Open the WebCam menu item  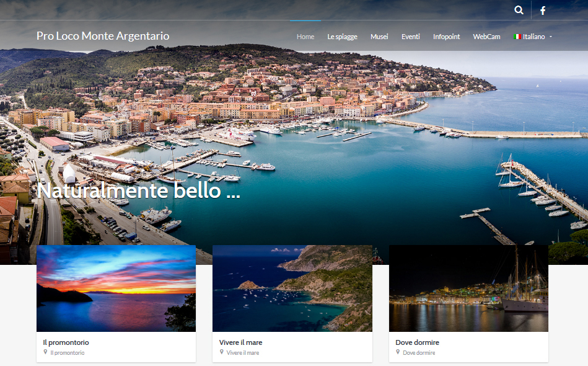click(x=486, y=37)
